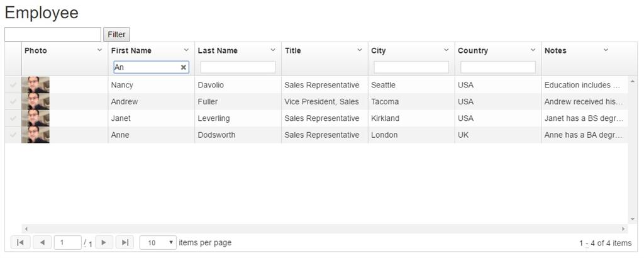Toggle the checkmark for Nancy's row
Viewport: 644px width, 258px height.
tap(13, 85)
